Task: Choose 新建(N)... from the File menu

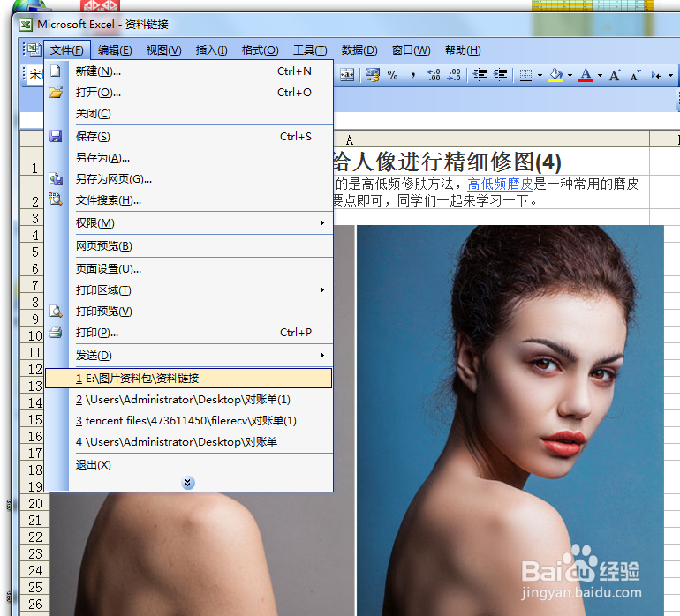Action: click(x=189, y=71)
